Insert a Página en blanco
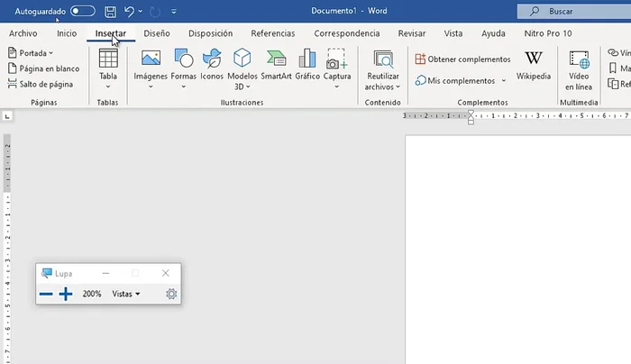This screenshot has height=364, width=631. click(x=42, y=68)
